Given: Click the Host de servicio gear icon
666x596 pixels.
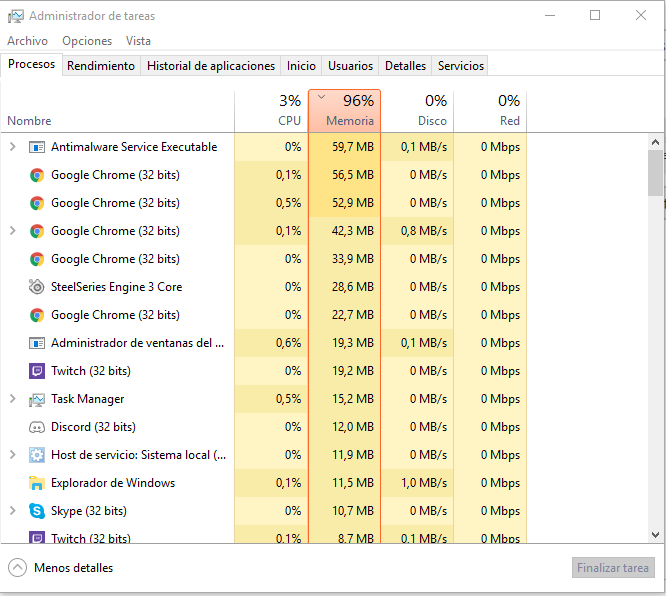Looking at the screenshot, I should (37, 455).
